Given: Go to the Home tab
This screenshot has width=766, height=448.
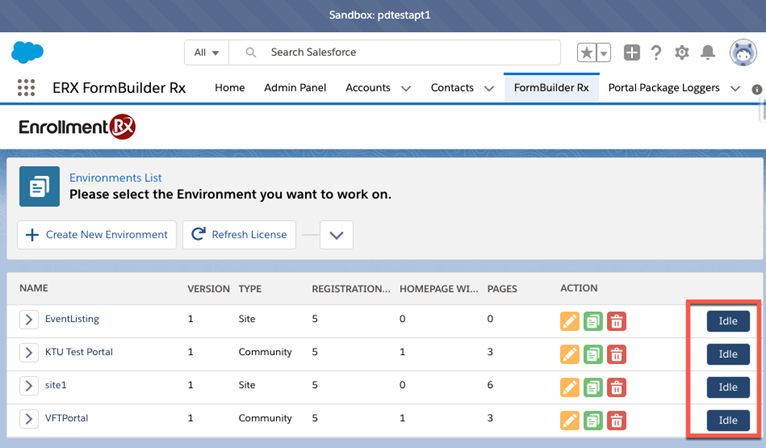Looking at the screenshot, I should [229, 88].
